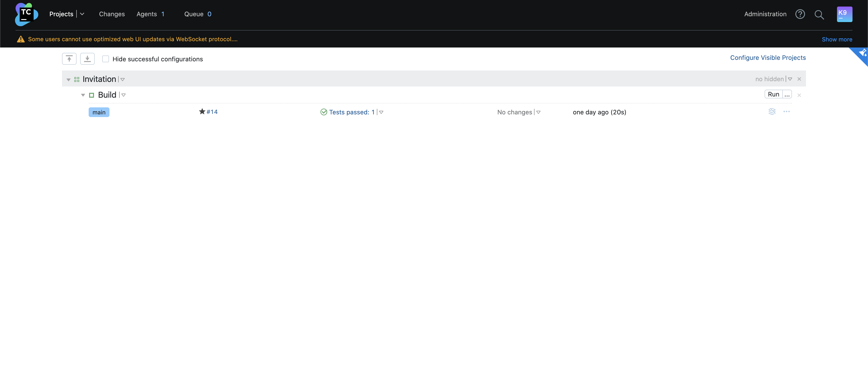Click the green Tests passed status icon
Viewport: 868px width, 379px height.
[324, 112]
